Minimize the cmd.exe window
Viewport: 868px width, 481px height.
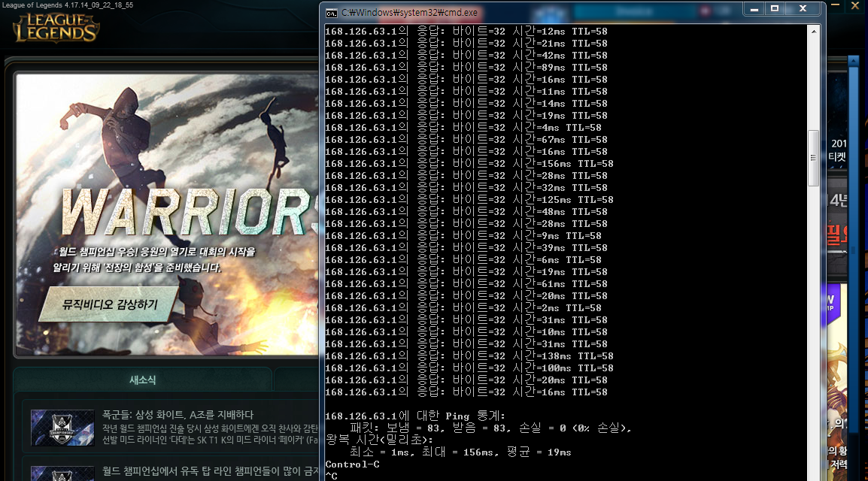click(754, 9)
